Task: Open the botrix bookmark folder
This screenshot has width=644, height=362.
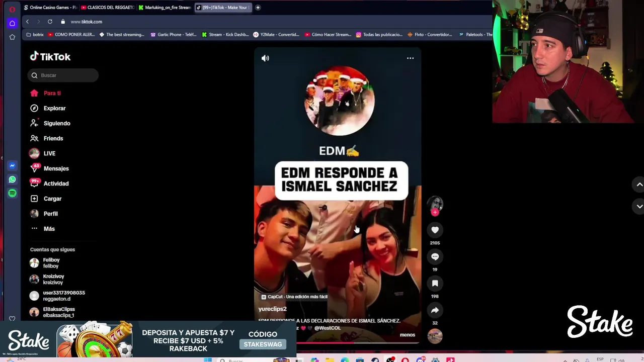Action: 35,35
